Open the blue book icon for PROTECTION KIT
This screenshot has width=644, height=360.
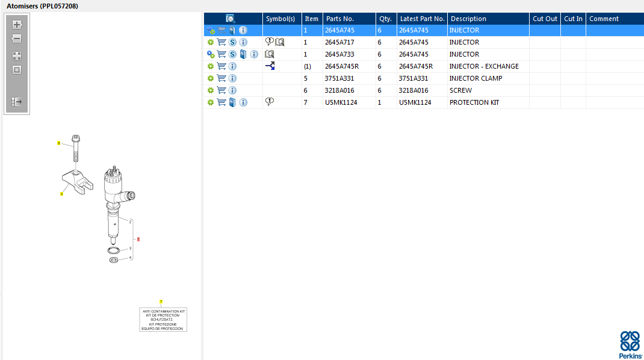232,102
